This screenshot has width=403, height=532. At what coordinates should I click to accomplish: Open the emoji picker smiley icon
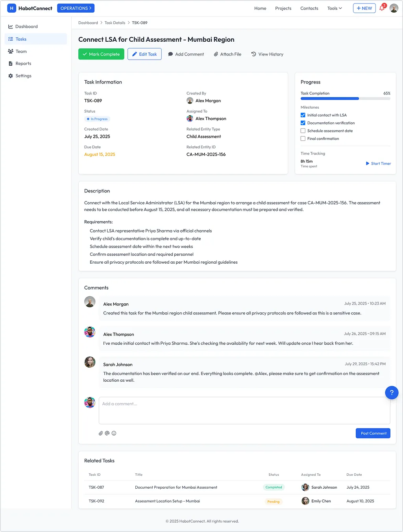(114, 433)
